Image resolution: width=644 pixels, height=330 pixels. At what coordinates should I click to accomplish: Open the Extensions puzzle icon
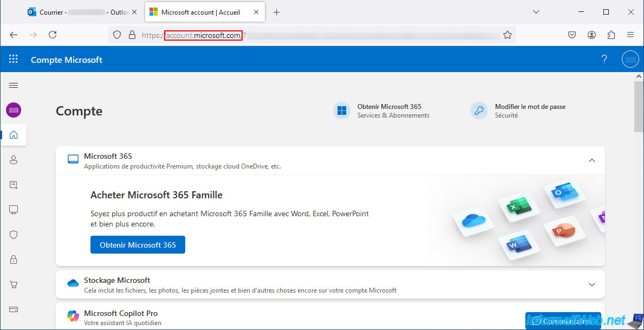611,35
